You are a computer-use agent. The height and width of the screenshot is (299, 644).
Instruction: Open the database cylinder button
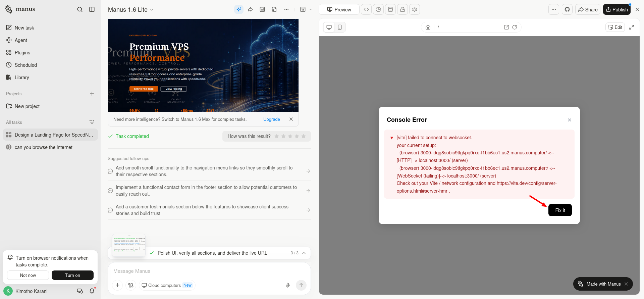(390, 9)
